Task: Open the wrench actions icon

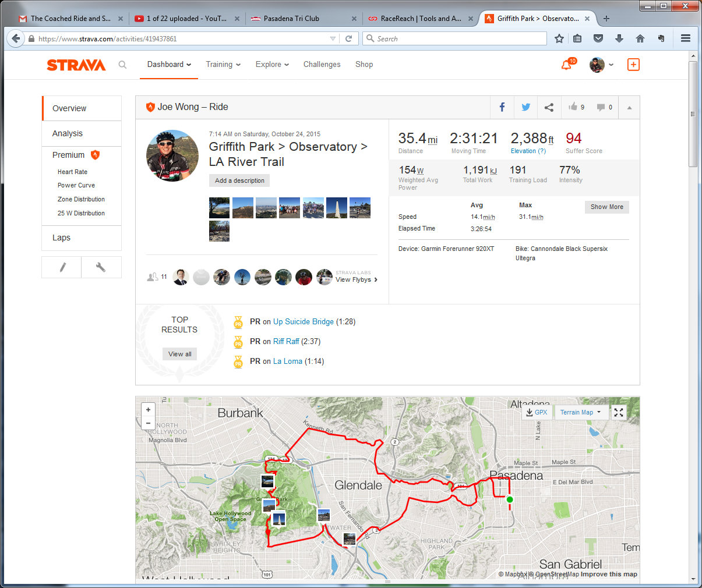Action: 101,267
